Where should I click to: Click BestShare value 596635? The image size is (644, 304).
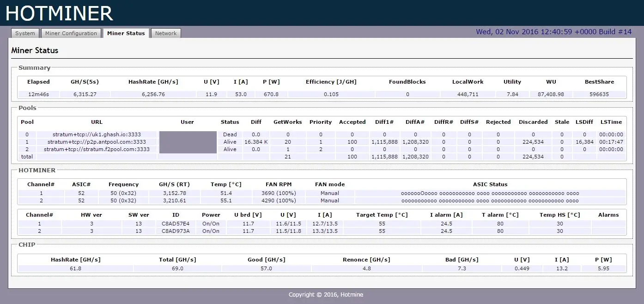coord(599,94)
